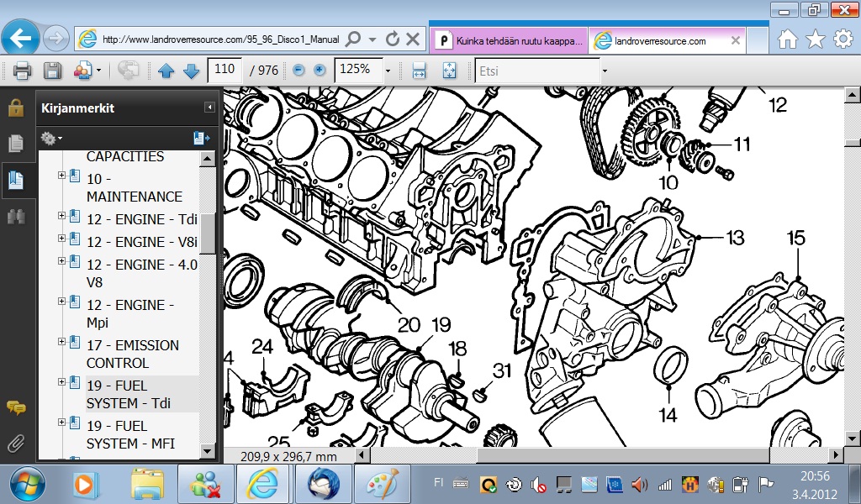Image resolution: width=861 pixels, height=504 pixels.
Task: Expand the '17 - EMISSION CONTROL' bookmark
Action: coord(62,342)
